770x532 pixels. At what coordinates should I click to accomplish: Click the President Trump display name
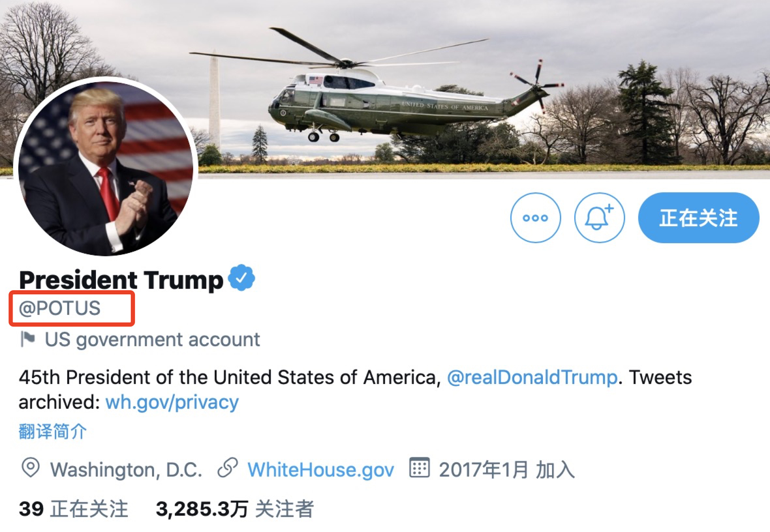[x=121, y=280]
